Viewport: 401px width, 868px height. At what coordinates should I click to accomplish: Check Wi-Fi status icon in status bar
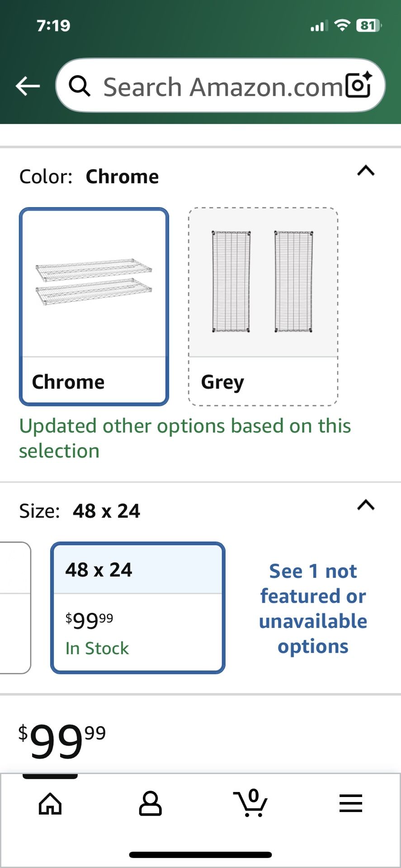pyautogui.click(x=342, y=26)
